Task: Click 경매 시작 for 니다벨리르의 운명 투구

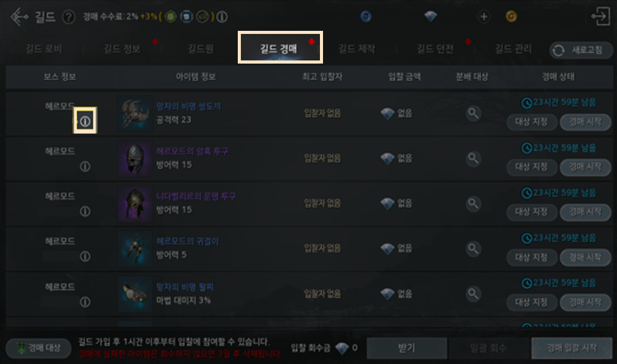Action: (586, 212)
